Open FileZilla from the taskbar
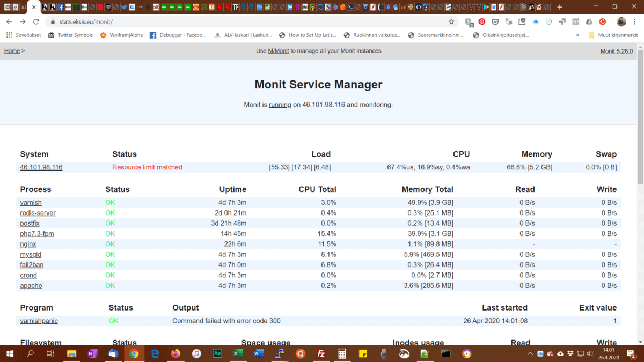The height and width of the screenshot is (362, 644). pos(321,353)
